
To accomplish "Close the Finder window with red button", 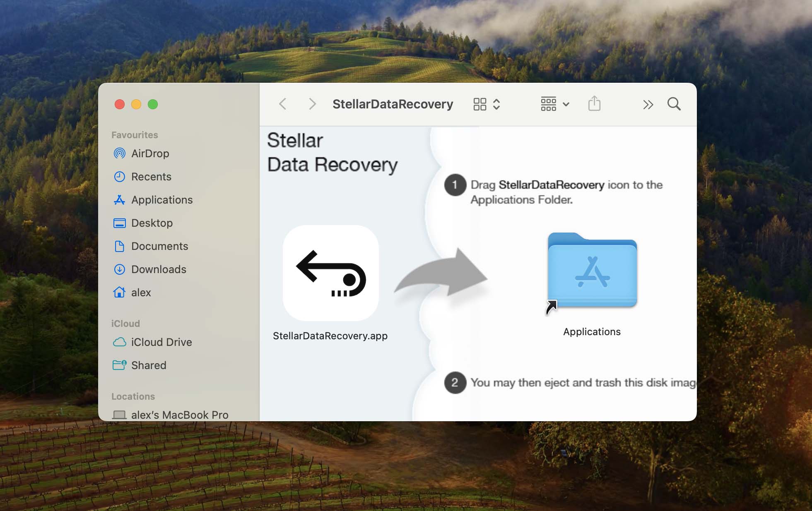I will (x=120, y=104).
